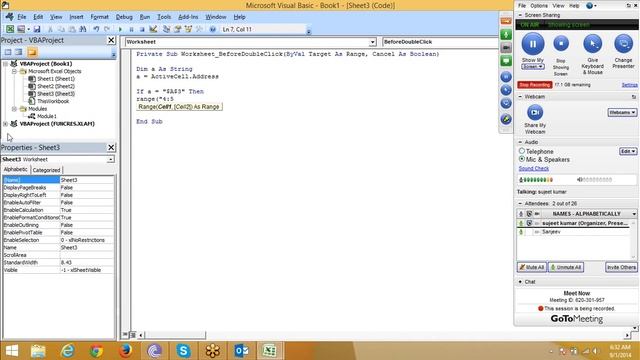Open the Tools menu in VBA editor
The width and height of the screenshot is (640, 360).
164,17
